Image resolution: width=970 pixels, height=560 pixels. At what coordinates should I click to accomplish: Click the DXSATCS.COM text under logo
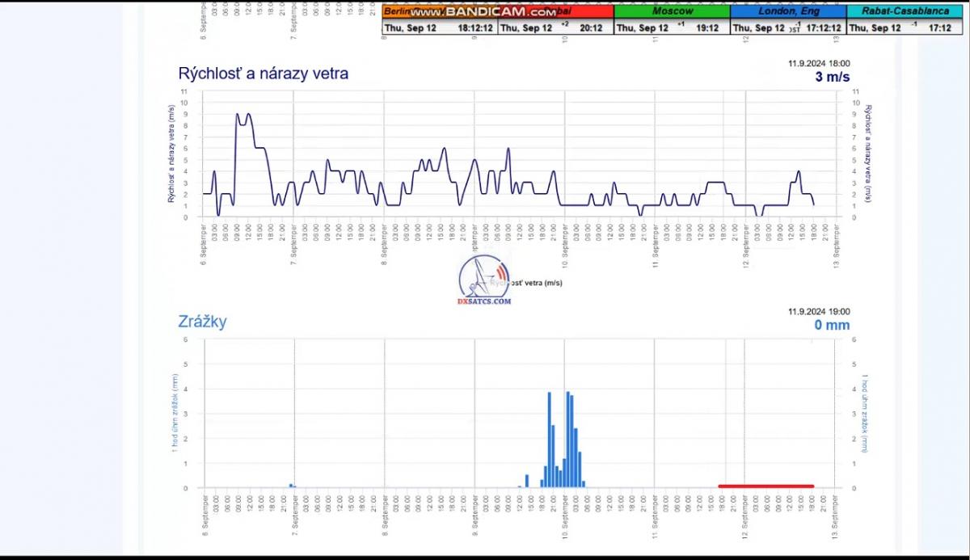tap(484, 301)
